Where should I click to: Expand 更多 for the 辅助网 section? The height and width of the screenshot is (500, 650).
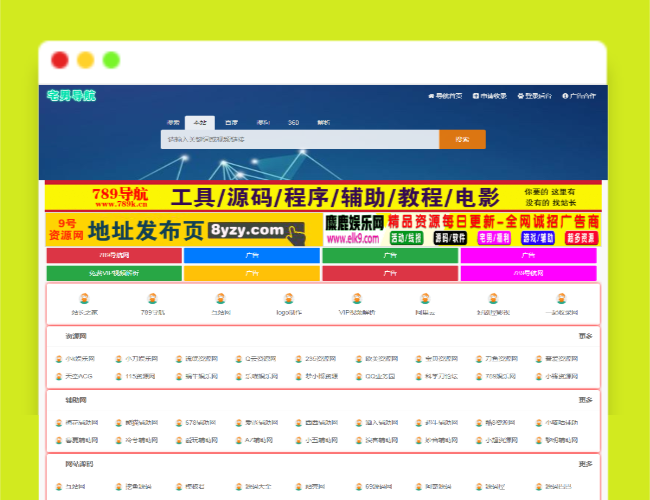tap(585, 400)
